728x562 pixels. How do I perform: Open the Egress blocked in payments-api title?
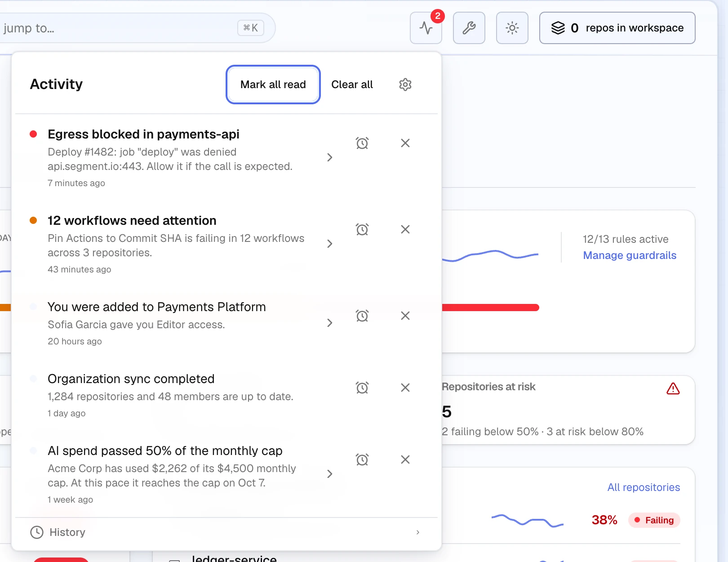pos(143,134)
